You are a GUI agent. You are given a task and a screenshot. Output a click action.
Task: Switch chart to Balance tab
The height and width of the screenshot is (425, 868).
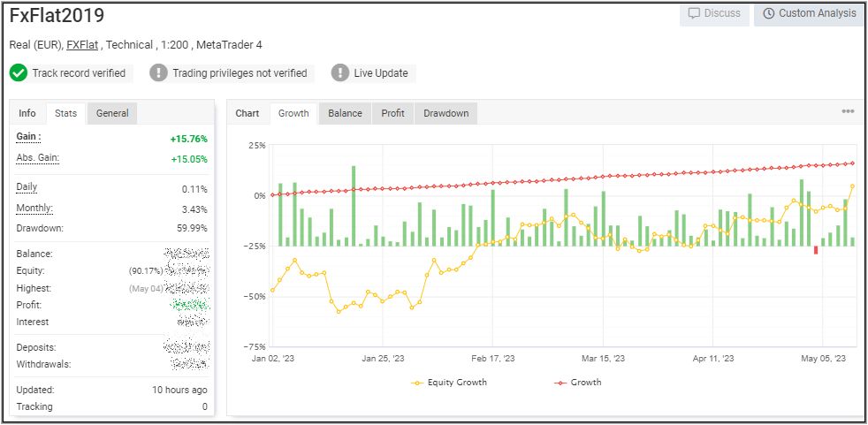point(345,113)
